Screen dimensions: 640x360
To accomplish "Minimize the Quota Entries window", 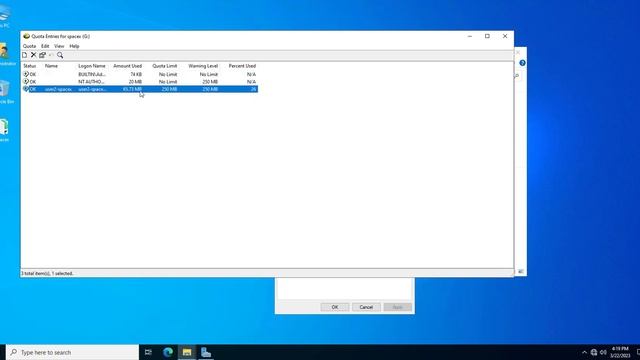I will (x=470, y=36).
